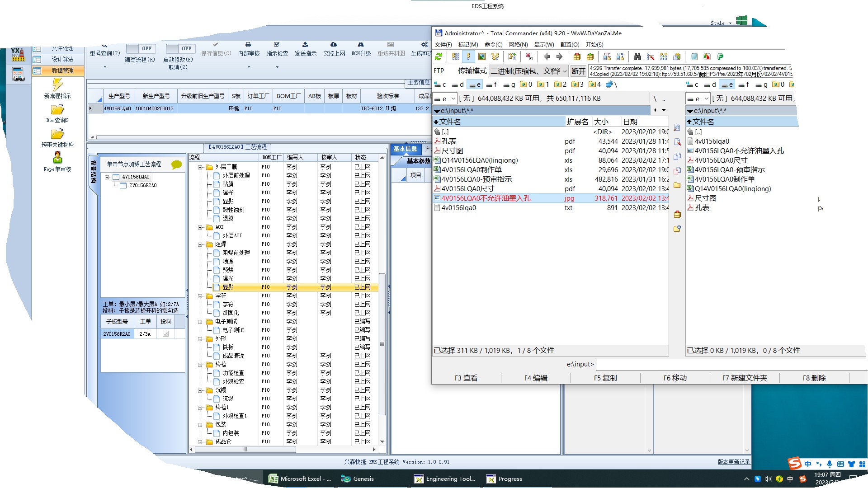868x488 pixels.
Task: Open the 新流程指示 lightning icon
Action: click(57, 84)
